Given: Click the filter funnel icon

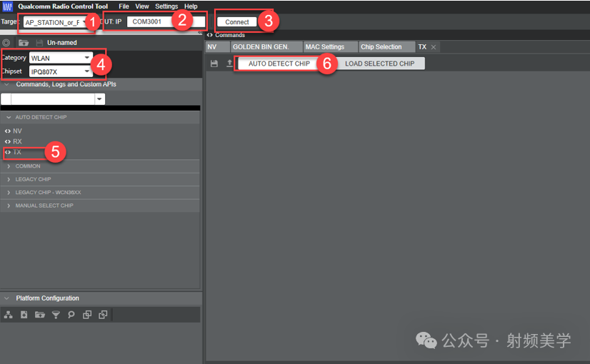Looking at the screenshot, I should 56,315.
